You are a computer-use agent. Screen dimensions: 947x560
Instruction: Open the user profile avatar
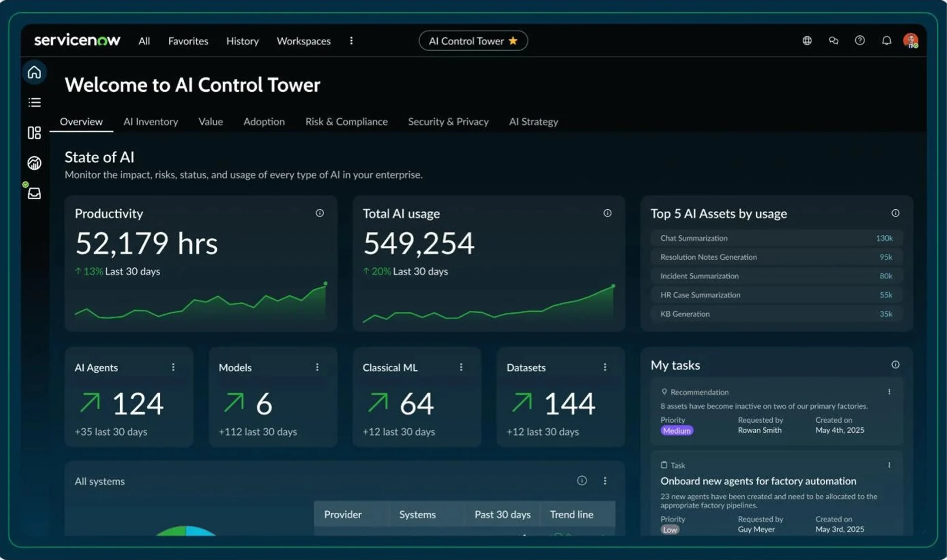(x=910, y=41)
